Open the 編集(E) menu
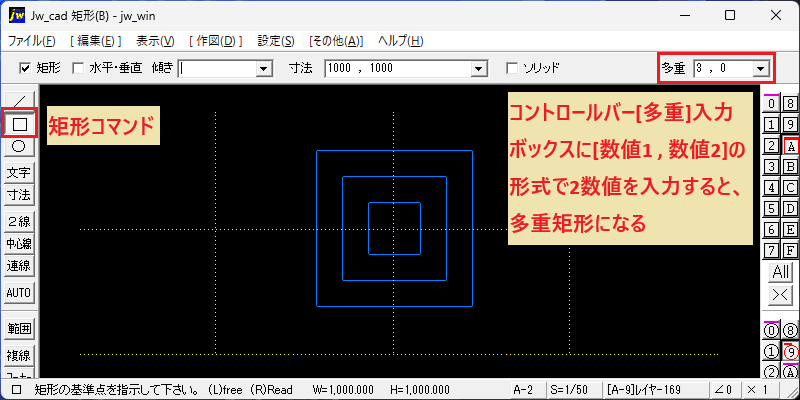The image size is (800, 400). point(96,41)
